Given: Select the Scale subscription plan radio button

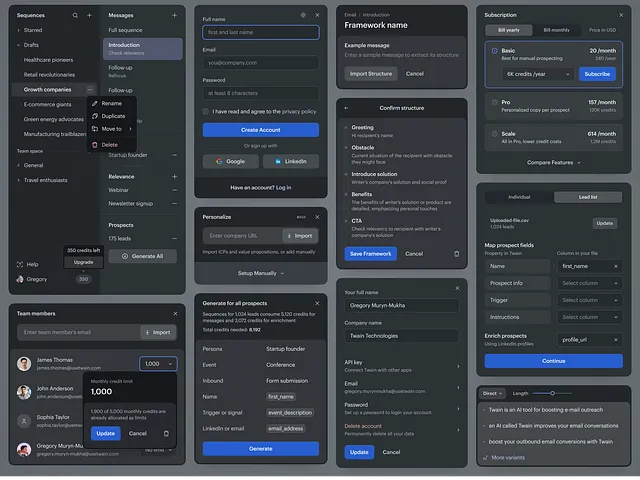Looking at the screenshot, I should coord(494,134).
